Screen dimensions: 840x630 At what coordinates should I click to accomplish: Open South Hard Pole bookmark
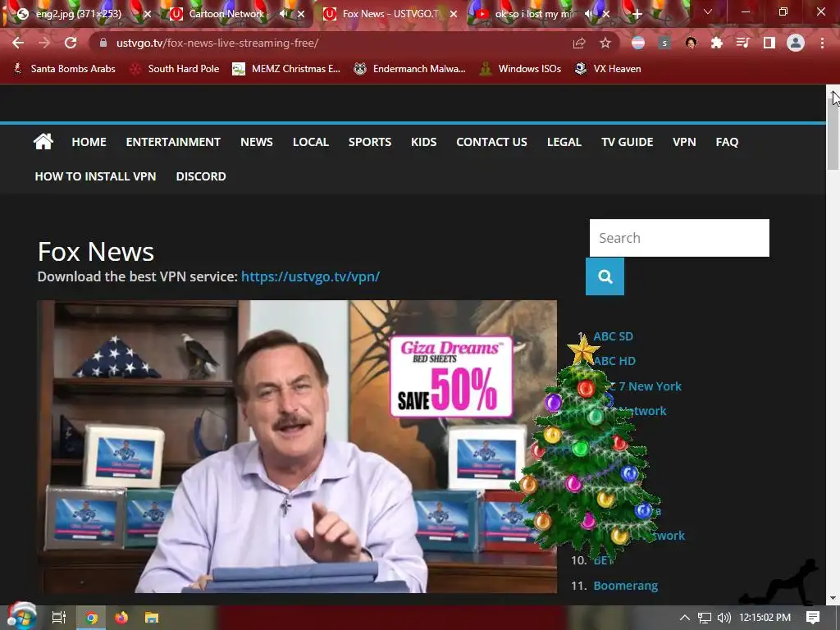coord(175,69)
